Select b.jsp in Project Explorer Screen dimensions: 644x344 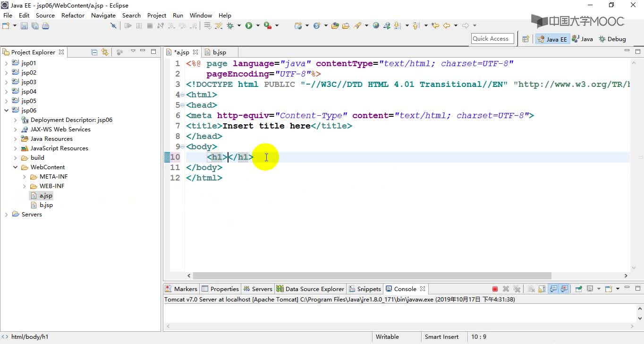click(x=42, y=205)
